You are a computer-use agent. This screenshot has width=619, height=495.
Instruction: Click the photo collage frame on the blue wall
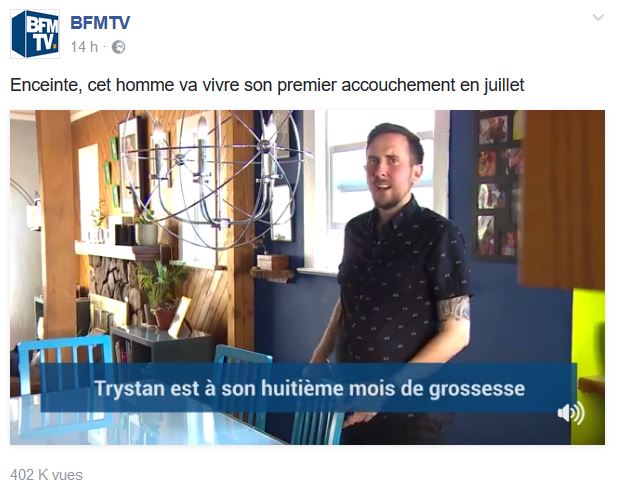pyautogui.click(x=498, y=186)
